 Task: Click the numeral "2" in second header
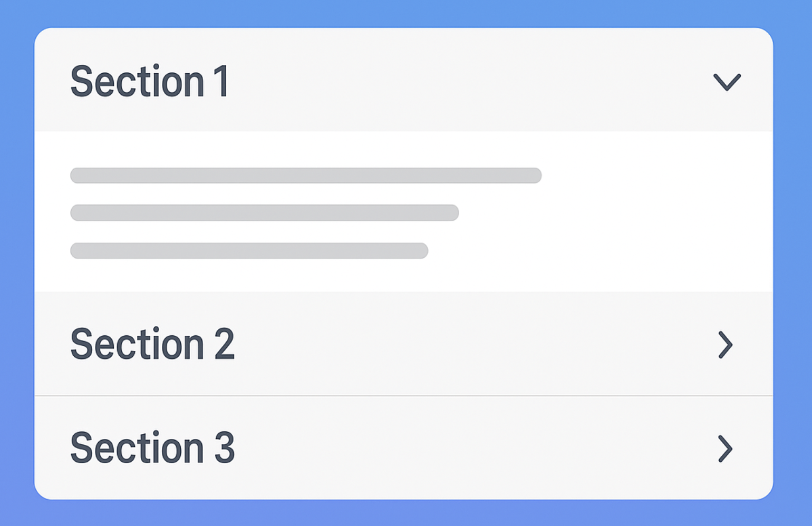224,344
